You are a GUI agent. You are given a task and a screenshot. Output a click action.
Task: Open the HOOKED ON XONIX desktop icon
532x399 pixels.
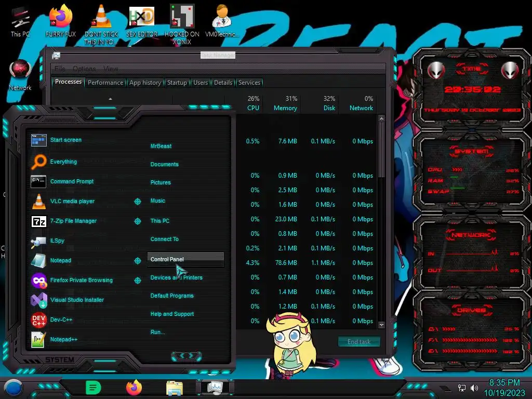[x=182, y=24]
